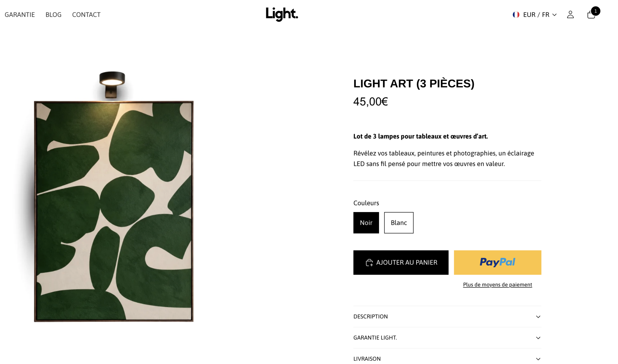This screenshot has width=618, height=364.
Task: Click the French flag icon
Action: (x=516, y=15)
